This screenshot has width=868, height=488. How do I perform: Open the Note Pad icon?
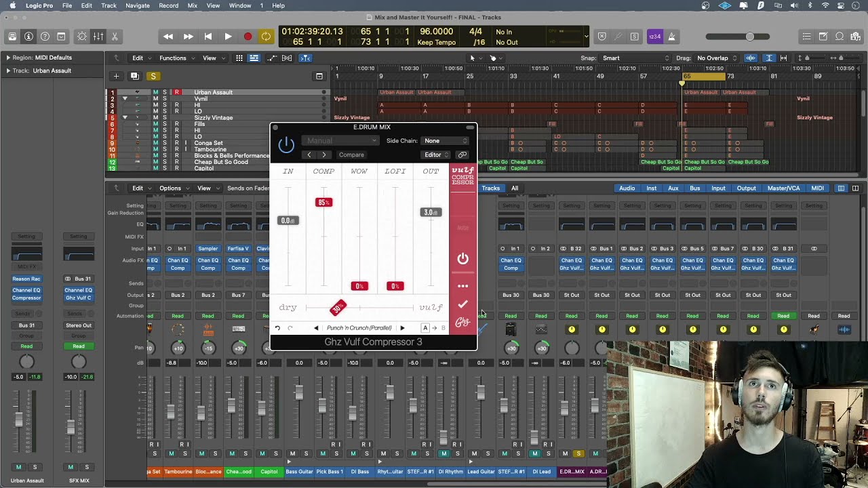pos(823,37)
